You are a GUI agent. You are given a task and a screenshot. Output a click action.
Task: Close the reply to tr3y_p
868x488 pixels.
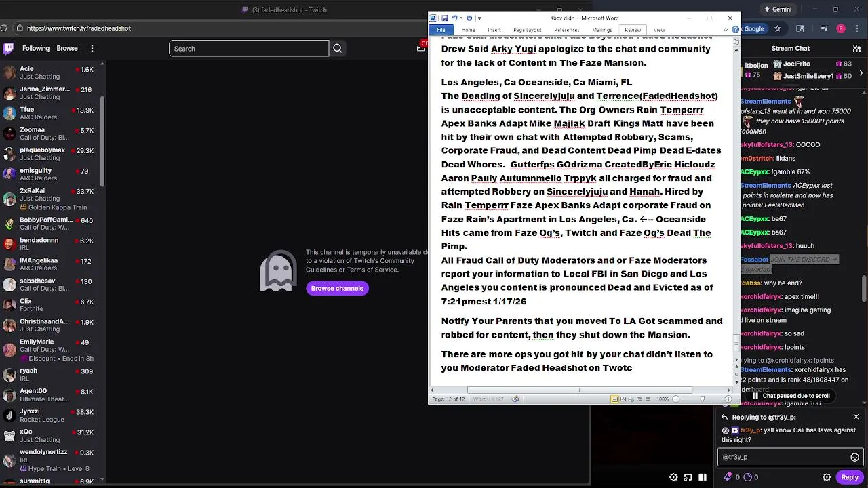(x=856, y=417)
